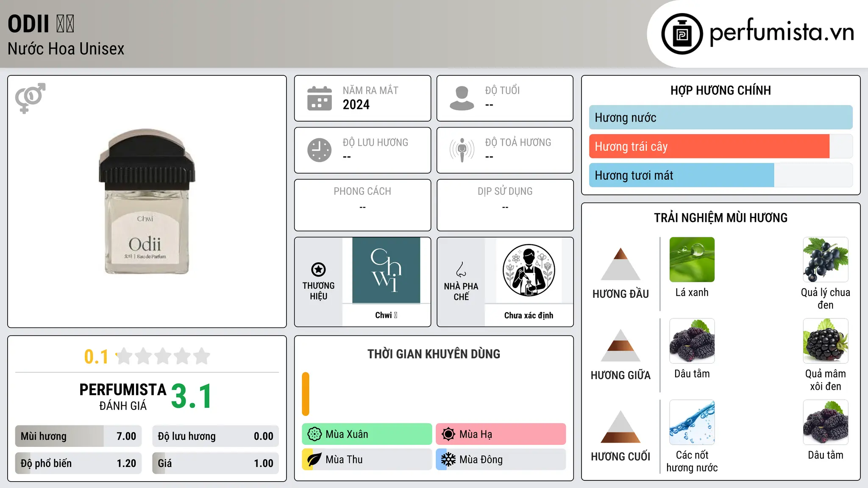The image size is (868, 488).
Task: Click the star badge icon above Thương Hiệu
Action: pos(318,269)
